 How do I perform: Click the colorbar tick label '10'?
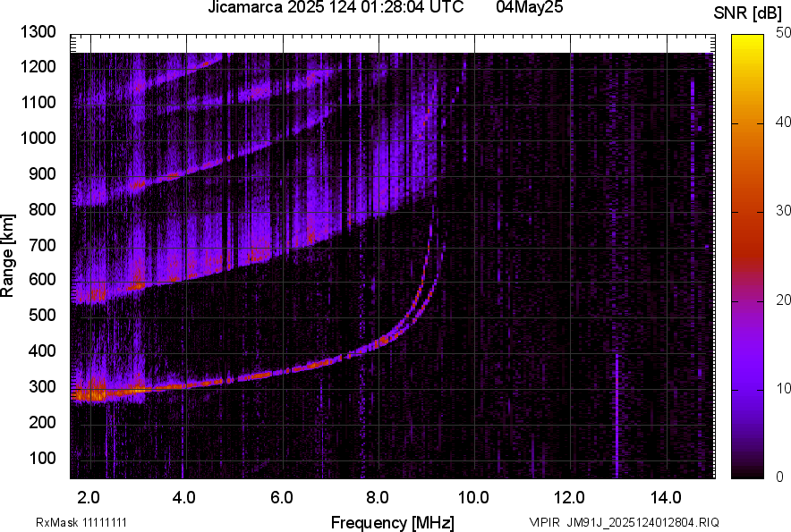[784, 388]
